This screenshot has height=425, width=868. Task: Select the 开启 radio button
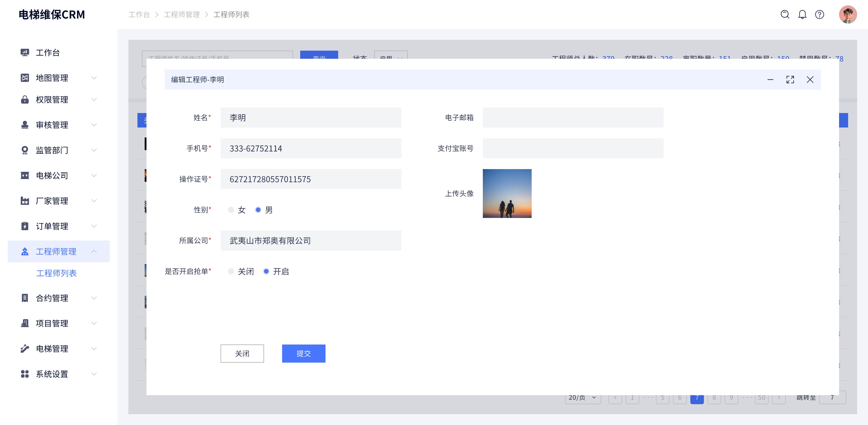tap(267, 271)
